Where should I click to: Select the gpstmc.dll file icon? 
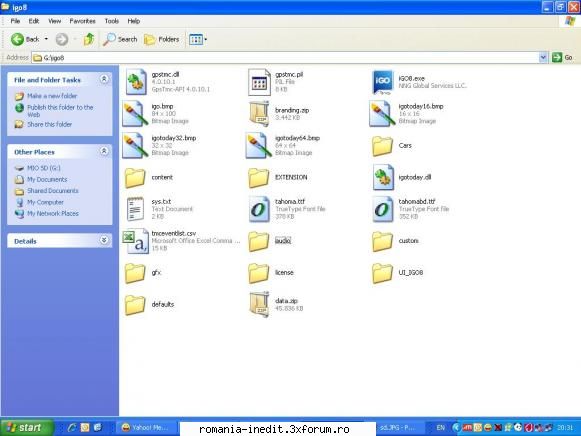136,82
